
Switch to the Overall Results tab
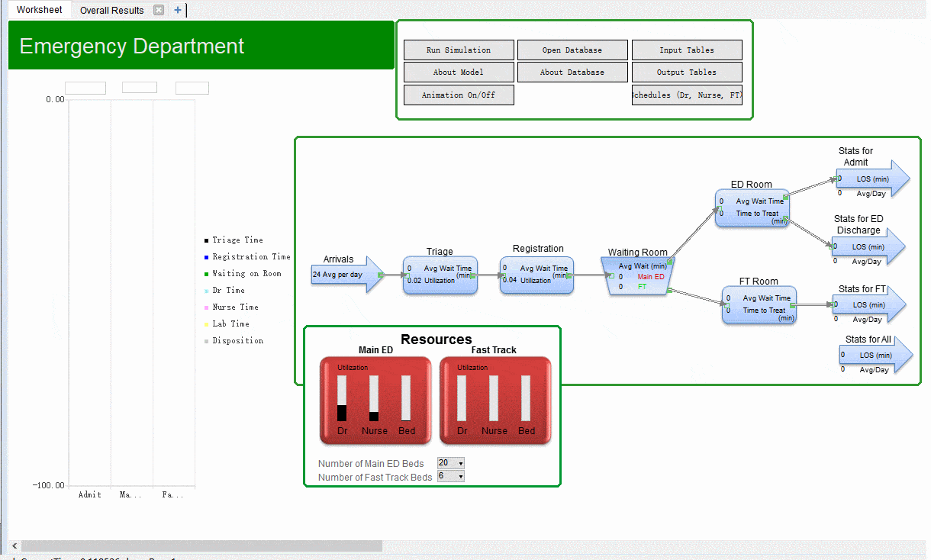[x=111, y=10]
